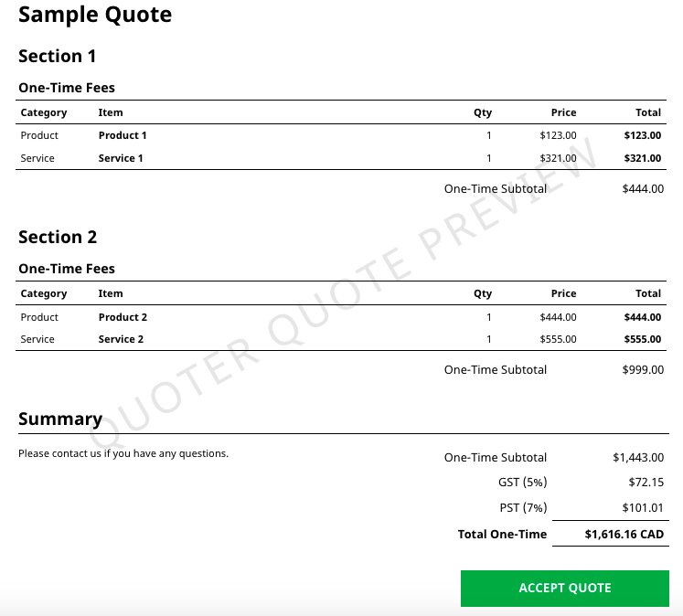Click the bold $444.00 total of Product 2

click(x=643, y=317)
